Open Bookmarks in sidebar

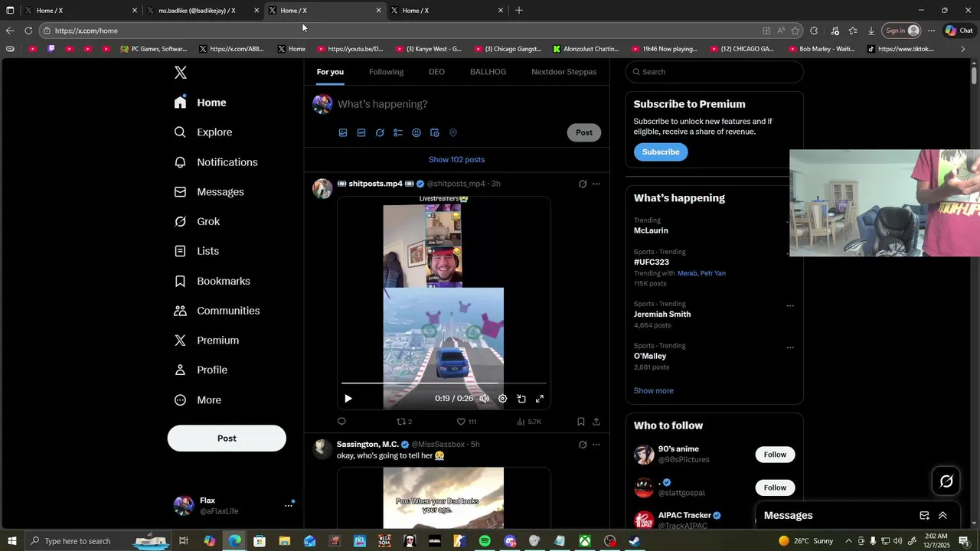(x=213, y=281)
